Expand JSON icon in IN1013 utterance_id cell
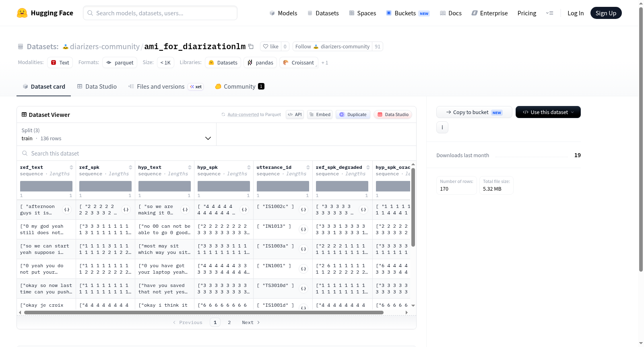The height and width of the screenshot is (347, 644). 303,229
